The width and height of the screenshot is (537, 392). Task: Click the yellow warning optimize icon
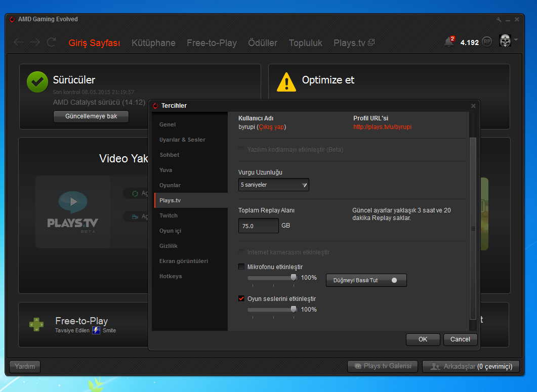pyautogui.click(x=286, y=82)
